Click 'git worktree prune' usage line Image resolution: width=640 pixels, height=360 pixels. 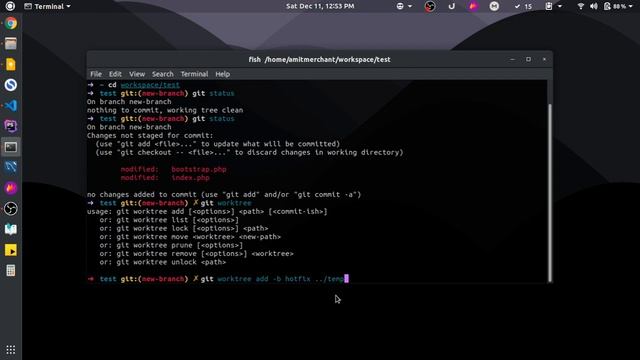[171, 245]
